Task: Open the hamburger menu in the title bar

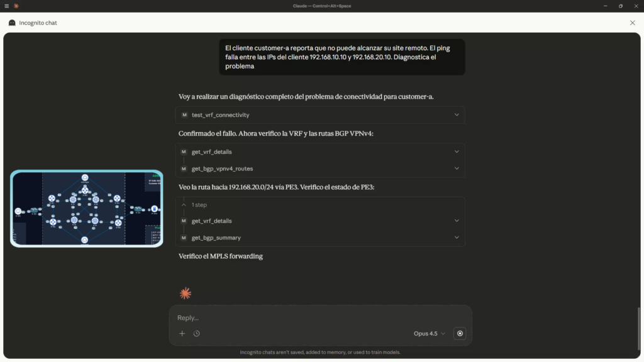Action: coord(6,6)
